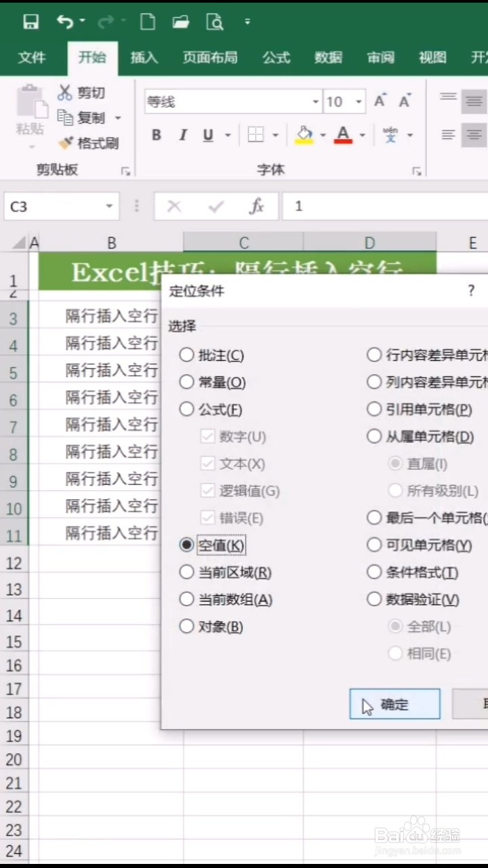Click the Borders icon

[256, 135]
